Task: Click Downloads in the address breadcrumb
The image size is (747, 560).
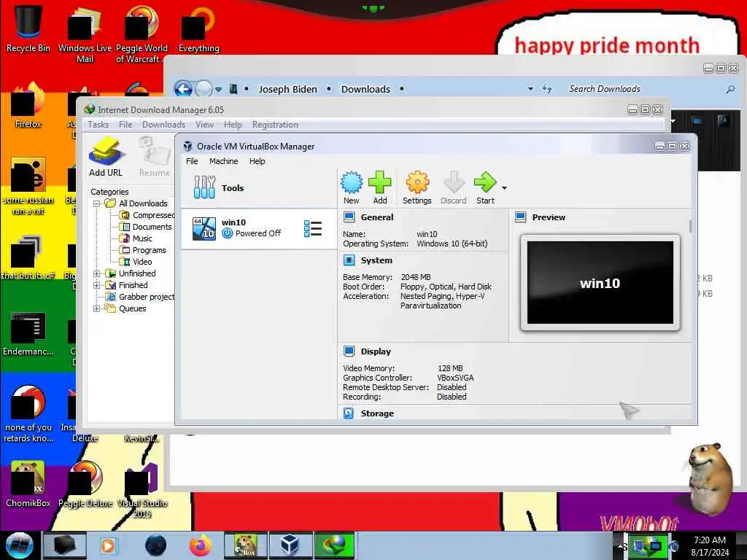Action: [x=365, y=89]
